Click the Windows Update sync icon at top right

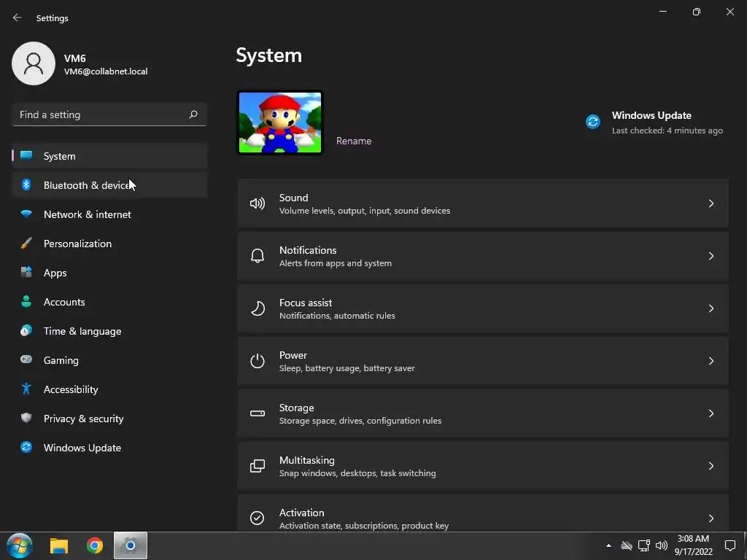(592, 122)
